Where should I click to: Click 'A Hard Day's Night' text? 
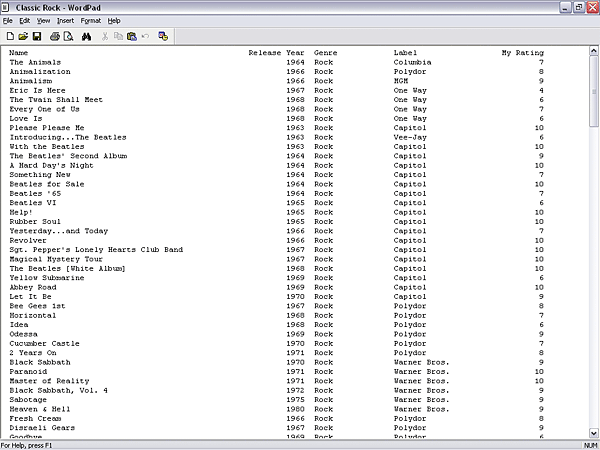51,165
